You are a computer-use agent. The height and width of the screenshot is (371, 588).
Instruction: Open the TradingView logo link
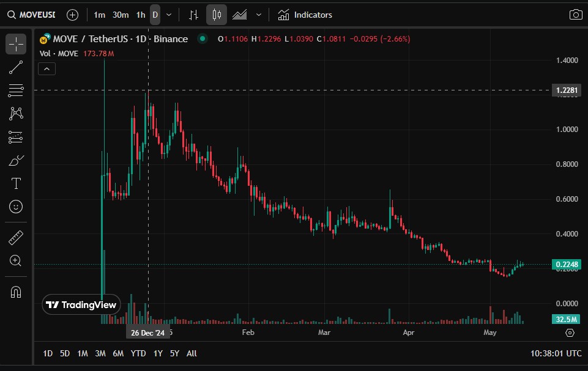(81, 304)
